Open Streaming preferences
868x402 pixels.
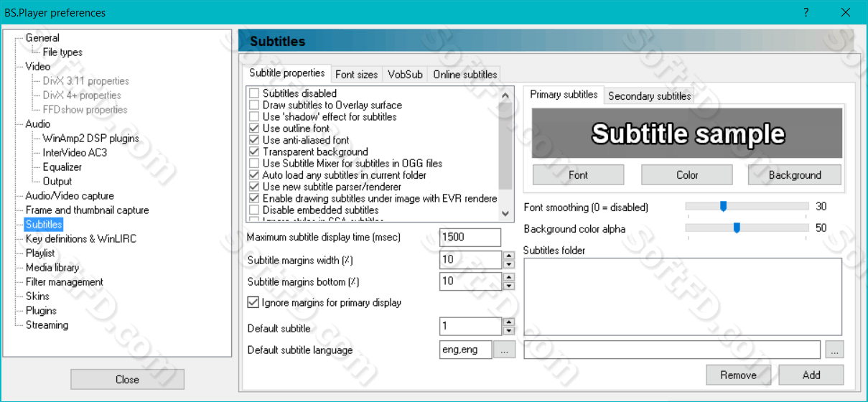[47, 325]
